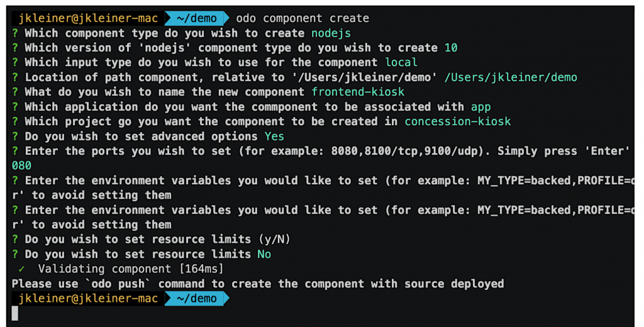Image resolution: width=644 pixels, height=327 pixels.
Task: Click the version answer "10"
Action: coord(450,48)
